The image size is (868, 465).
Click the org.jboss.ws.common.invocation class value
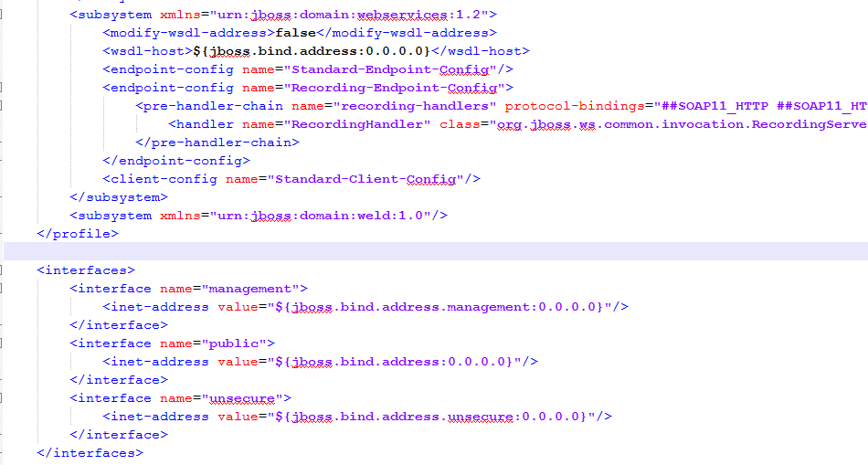point(678,124)
